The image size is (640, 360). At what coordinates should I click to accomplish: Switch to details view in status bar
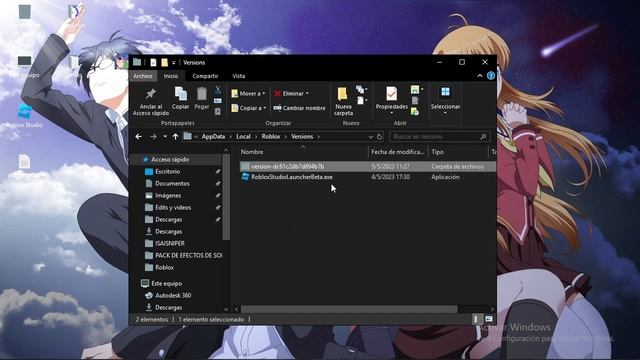476,319
